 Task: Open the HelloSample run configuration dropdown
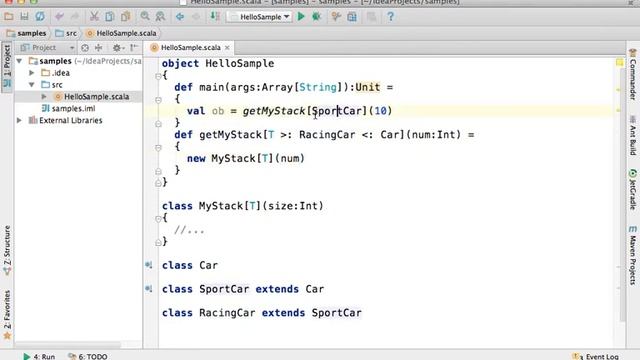click(260, 17)
